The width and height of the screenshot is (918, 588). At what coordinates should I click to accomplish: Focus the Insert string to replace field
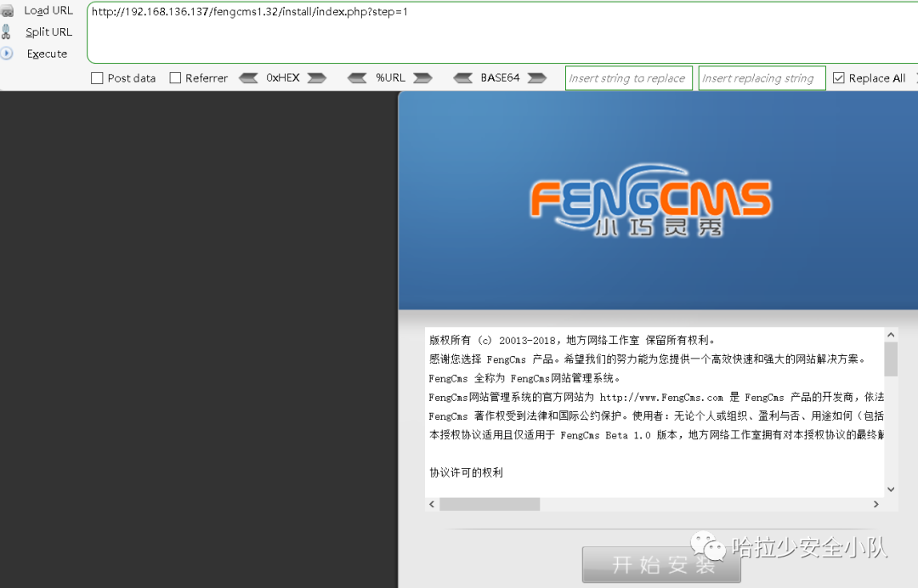tap(629, 78)
